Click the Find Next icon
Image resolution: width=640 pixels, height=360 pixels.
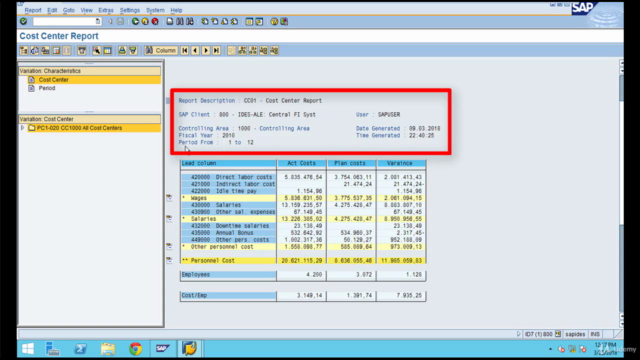tap(190, 21)
